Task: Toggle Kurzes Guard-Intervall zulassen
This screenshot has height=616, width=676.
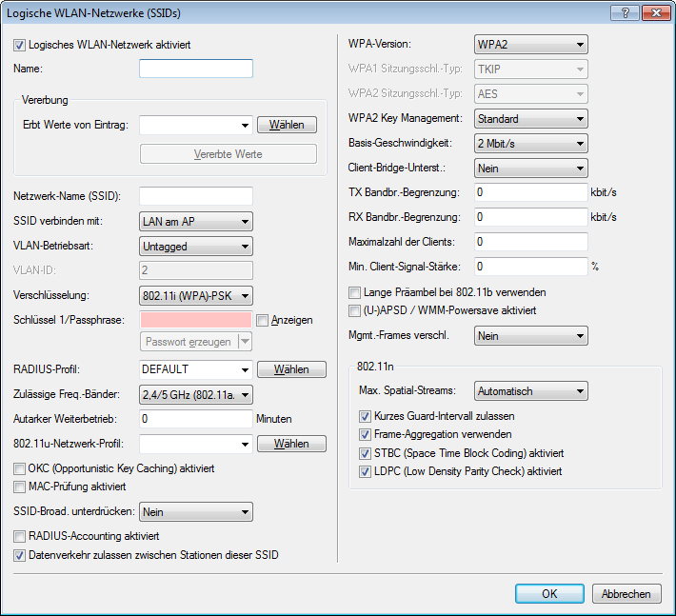Action: click(366, 416)
